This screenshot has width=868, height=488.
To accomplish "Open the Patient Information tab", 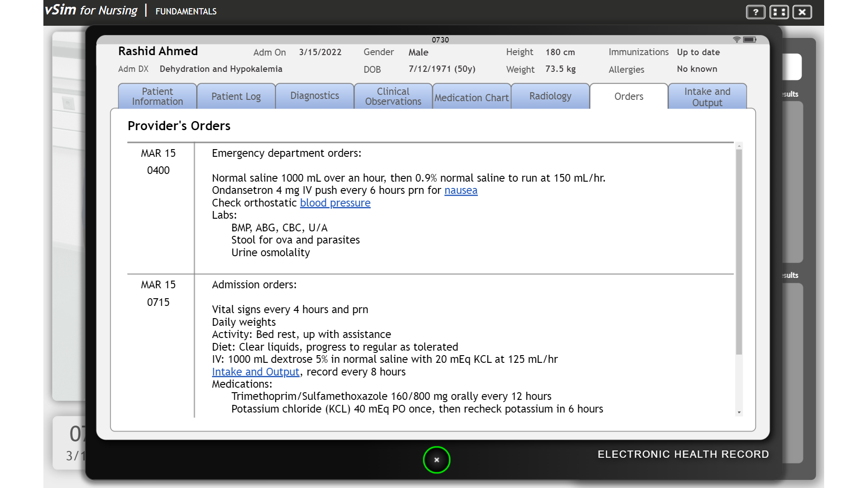I will [x=157, y=96].
